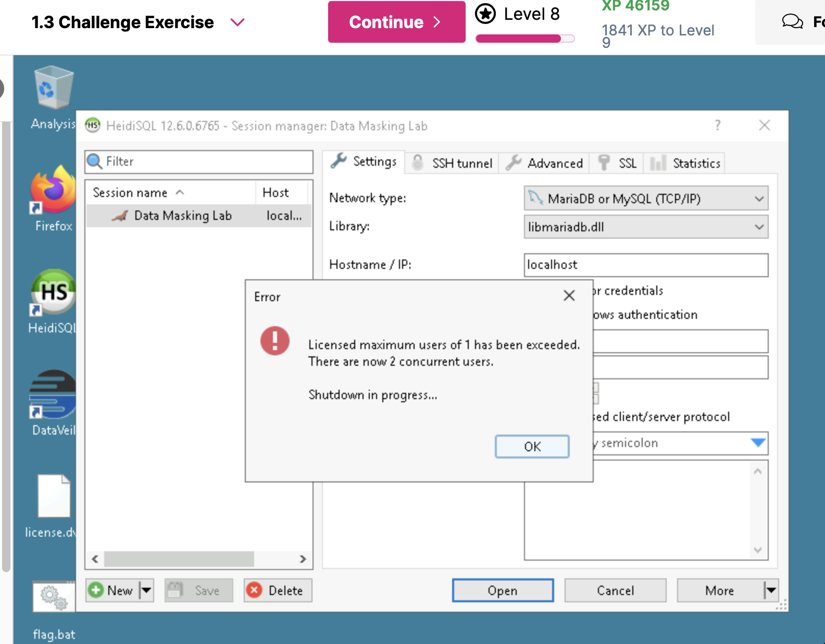The height and width of the screenshot is (644, 825).
Task: Open the Firefox desktop shortcut
Action: (53, 191)
